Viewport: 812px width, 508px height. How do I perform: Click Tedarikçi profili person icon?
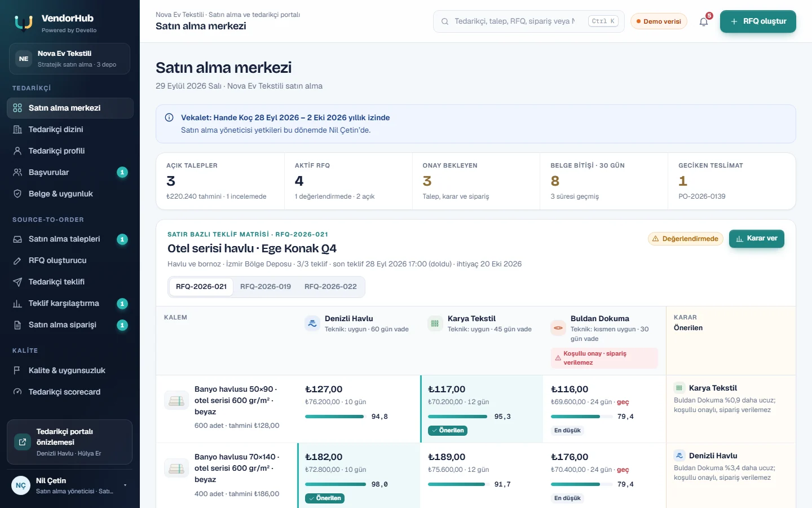[17, 151]
